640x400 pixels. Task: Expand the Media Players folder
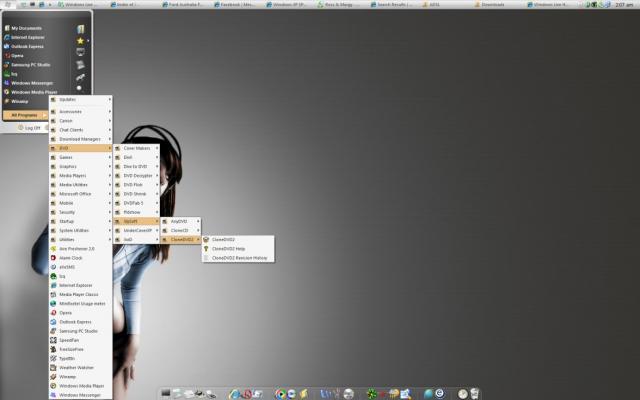pyautogui.click(x=80, y=176)
